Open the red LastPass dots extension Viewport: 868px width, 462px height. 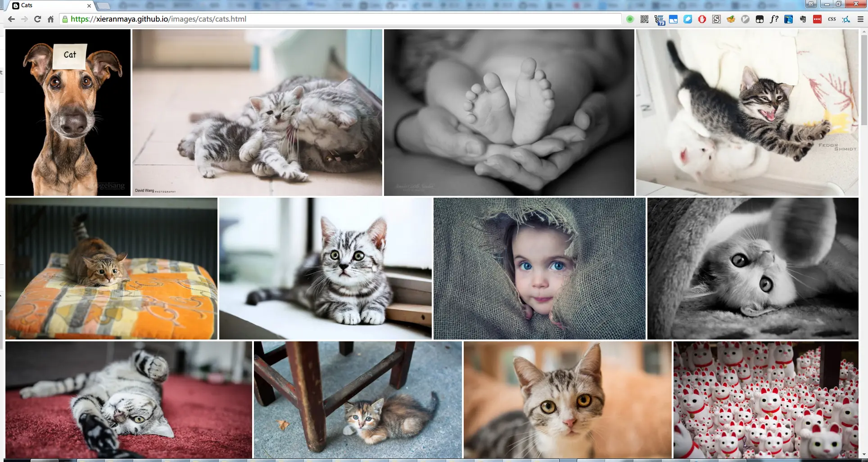tap(818, 19)
